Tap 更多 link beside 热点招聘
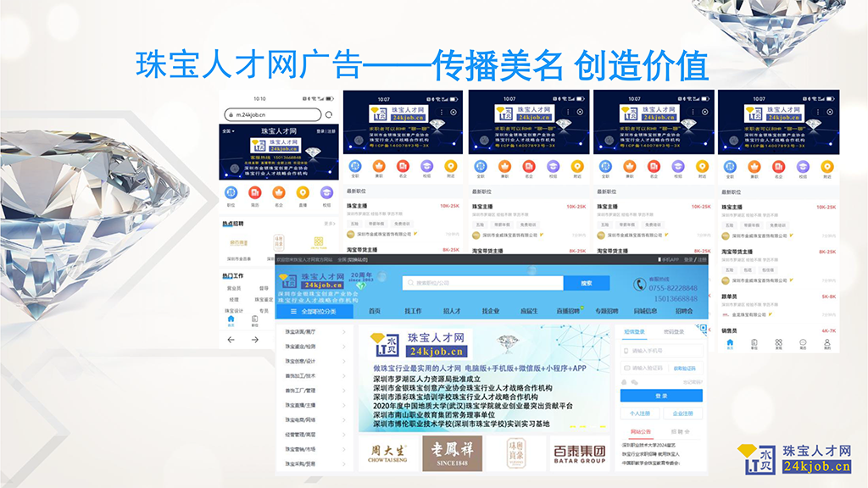The image size is (868, 488). coord(330,224)
